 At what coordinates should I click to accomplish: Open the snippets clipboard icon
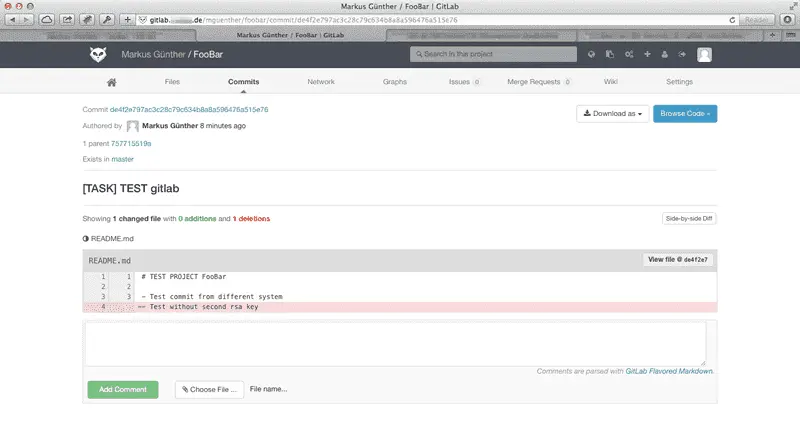pos(610,54)
